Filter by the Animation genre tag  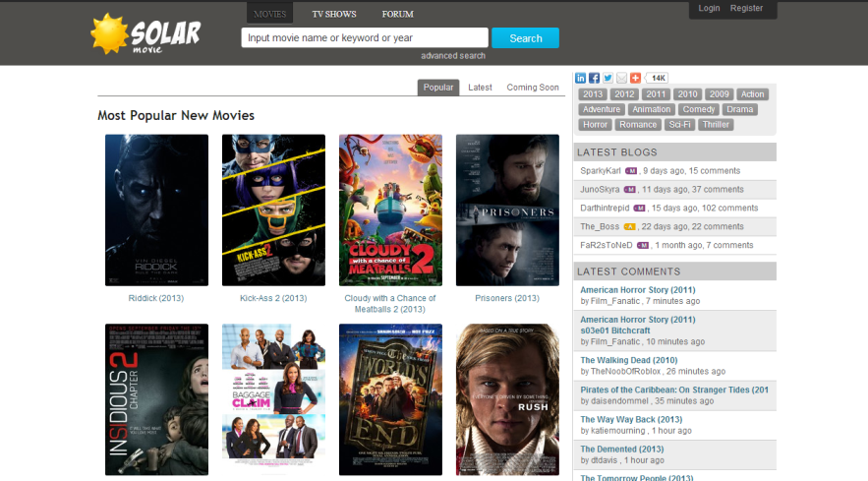[x=652, y=110]
